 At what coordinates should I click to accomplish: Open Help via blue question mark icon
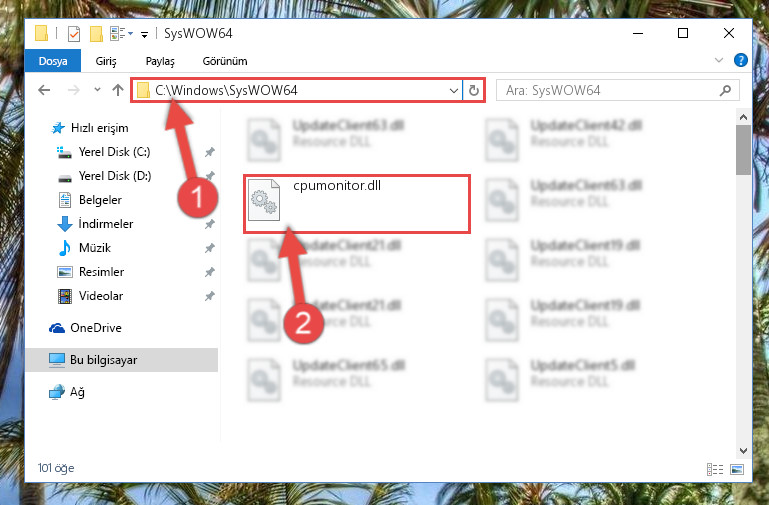741,60
